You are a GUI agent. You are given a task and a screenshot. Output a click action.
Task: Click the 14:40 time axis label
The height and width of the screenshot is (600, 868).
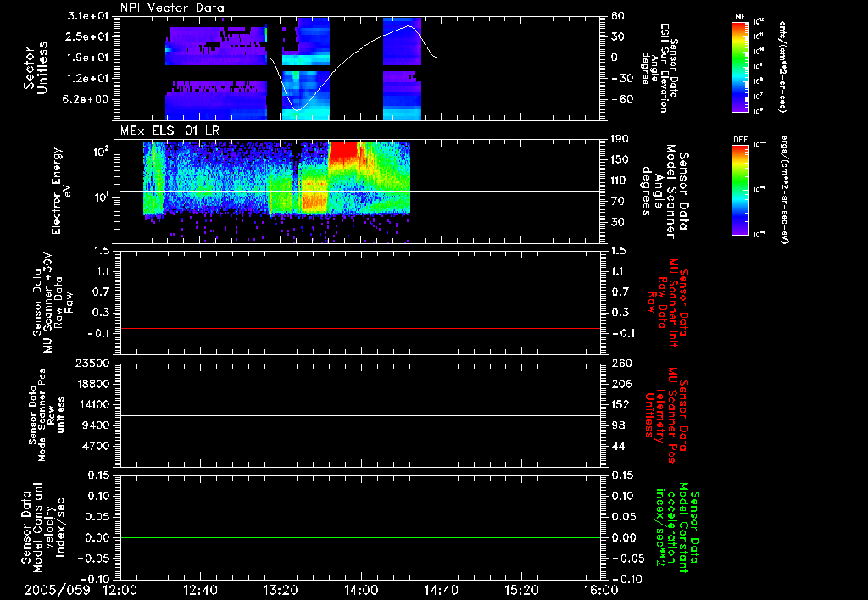441,590
